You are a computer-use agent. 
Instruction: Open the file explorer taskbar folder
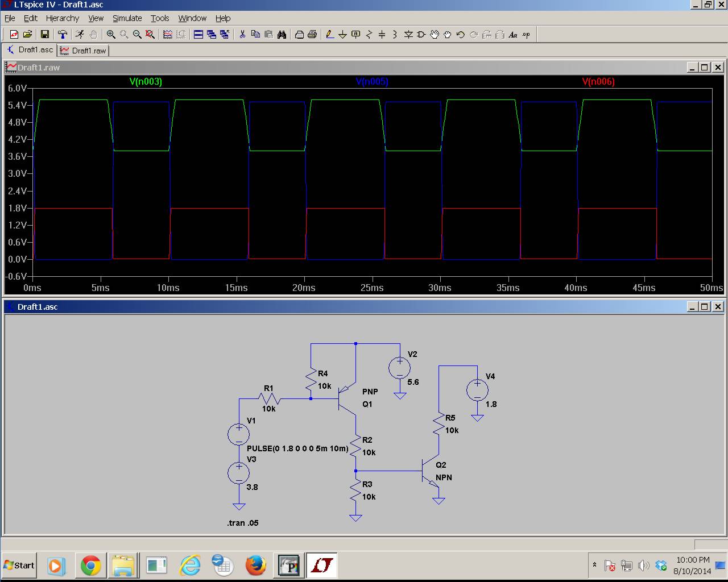(x=123, y=566)
